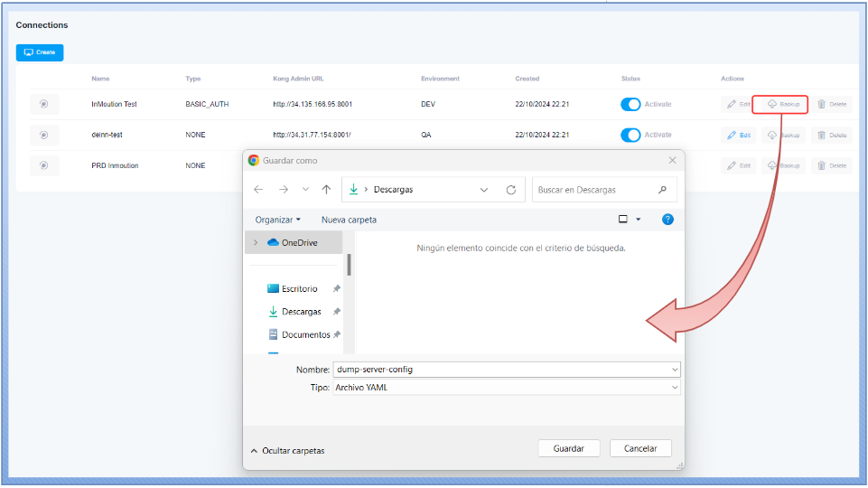The width and height of the screenshot is (868, 488).
Task: Toggle Activate switch for deinn-test
Action: click(x=630, y=136)
